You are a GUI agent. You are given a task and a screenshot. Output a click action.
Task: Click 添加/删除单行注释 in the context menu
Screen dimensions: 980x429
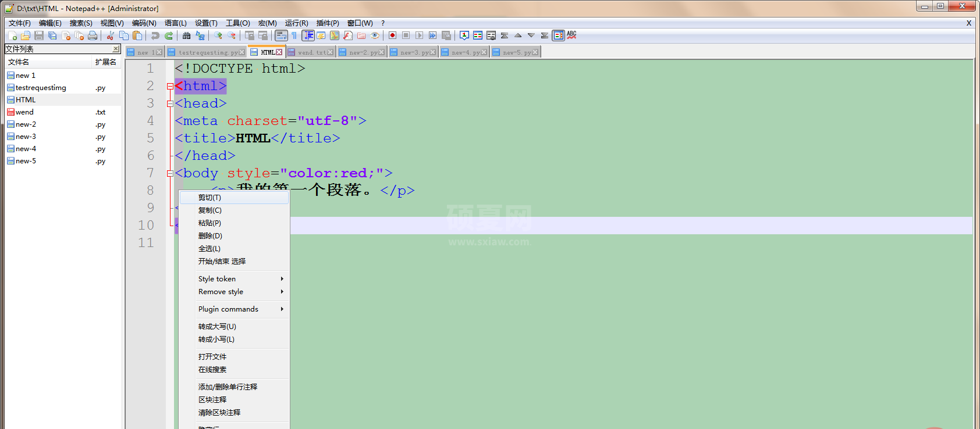235,387
